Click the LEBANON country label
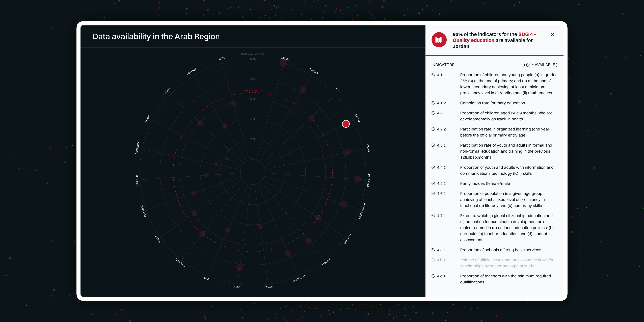The image size is (644, 322). point(137,148)
